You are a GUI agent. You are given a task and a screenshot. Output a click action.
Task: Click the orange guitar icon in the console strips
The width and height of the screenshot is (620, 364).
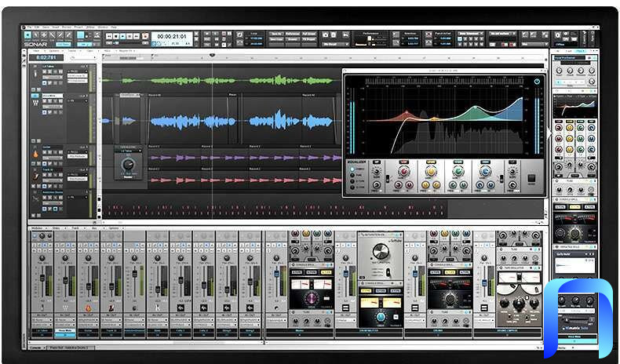pyautogui.click(x=88, y=308)
